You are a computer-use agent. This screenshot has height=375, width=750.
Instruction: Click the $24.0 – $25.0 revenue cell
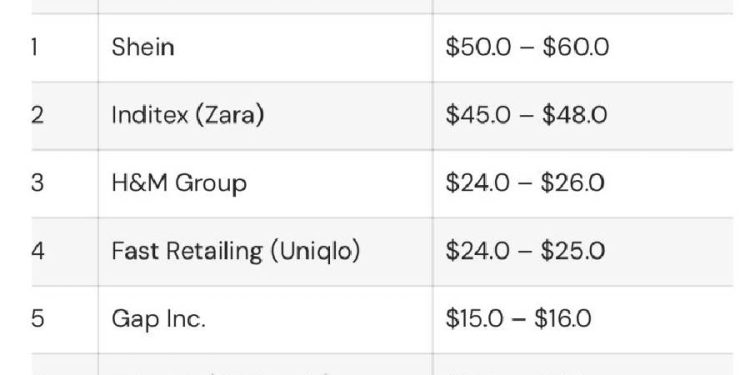[x=583, y=252]
